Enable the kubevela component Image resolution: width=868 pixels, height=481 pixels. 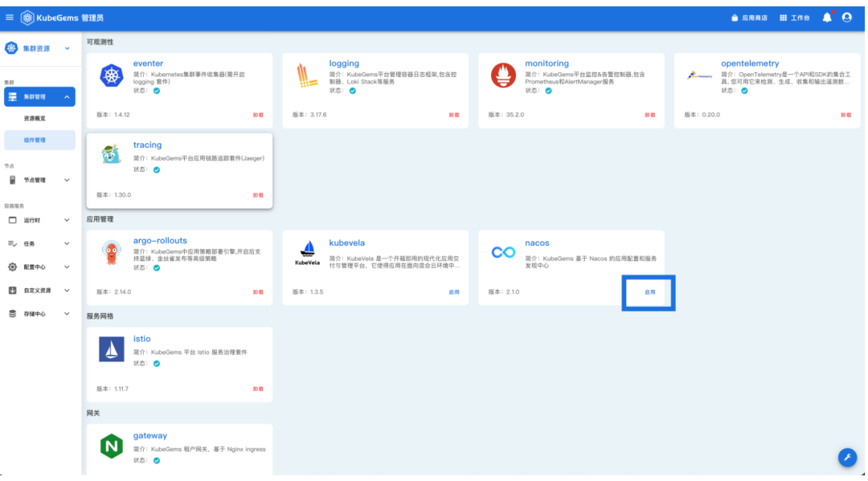(x=454, y=292)
